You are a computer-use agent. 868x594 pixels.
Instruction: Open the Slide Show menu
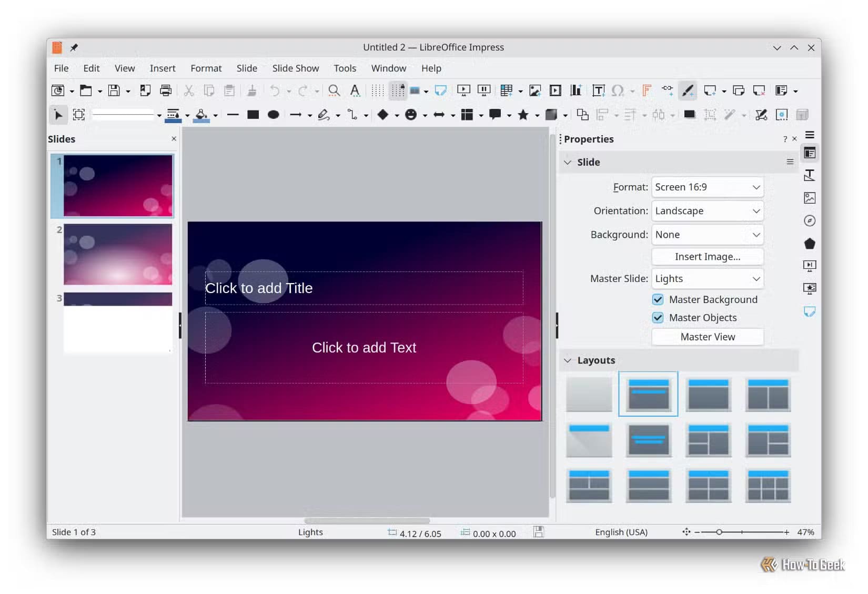point(296,68)
